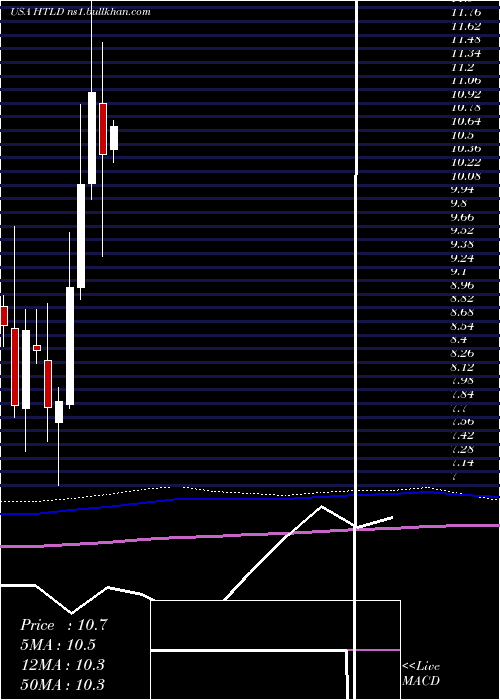
Task: Click the 7.14 price axis label
Action: tap(462, 462)
